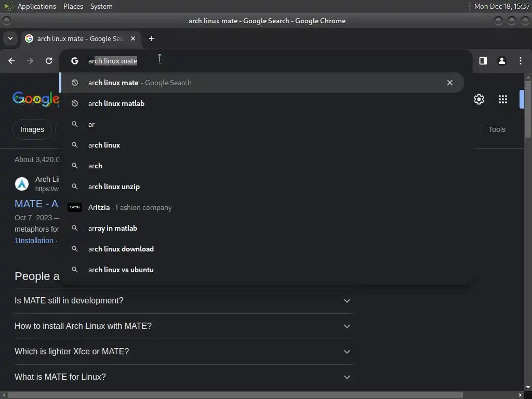The width and height of the screenshot is (532, 399).
Task: Expand 'What is MATE for Linux?'
Action: [183, 377]
